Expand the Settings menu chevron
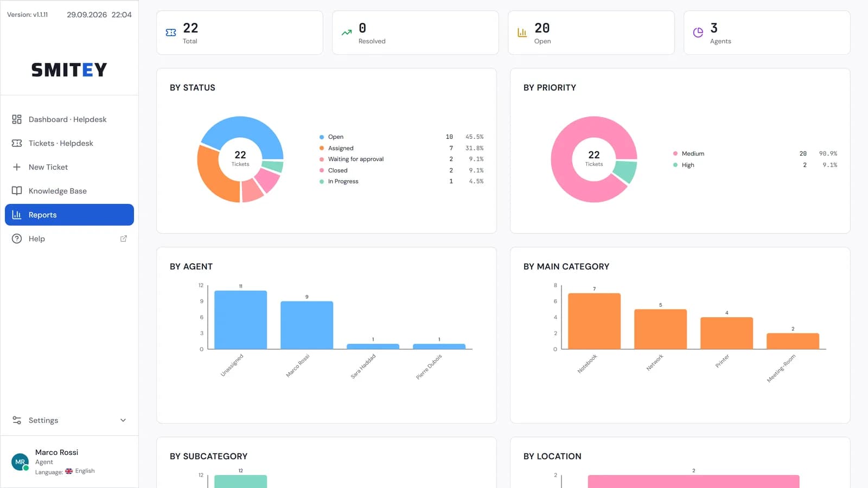 123,420
